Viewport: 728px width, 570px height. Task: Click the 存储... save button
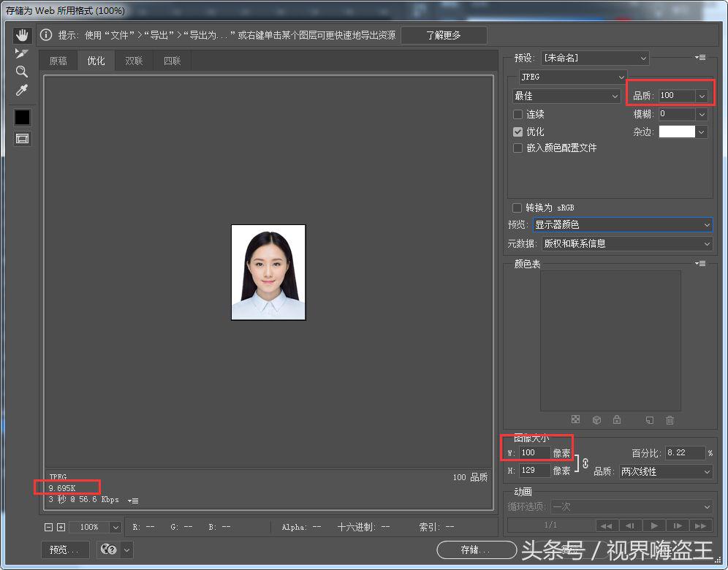pos(477,550)
